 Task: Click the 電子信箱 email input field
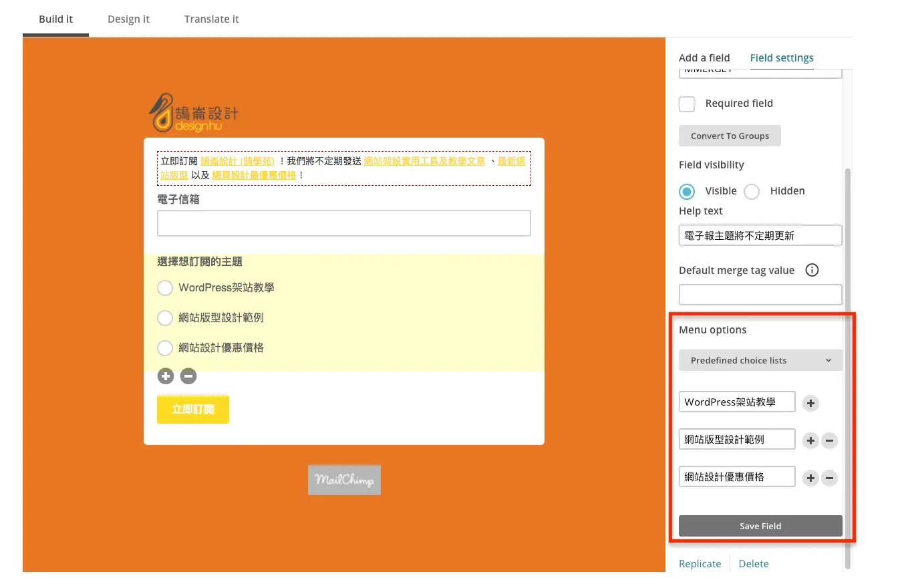pos(344,223)
